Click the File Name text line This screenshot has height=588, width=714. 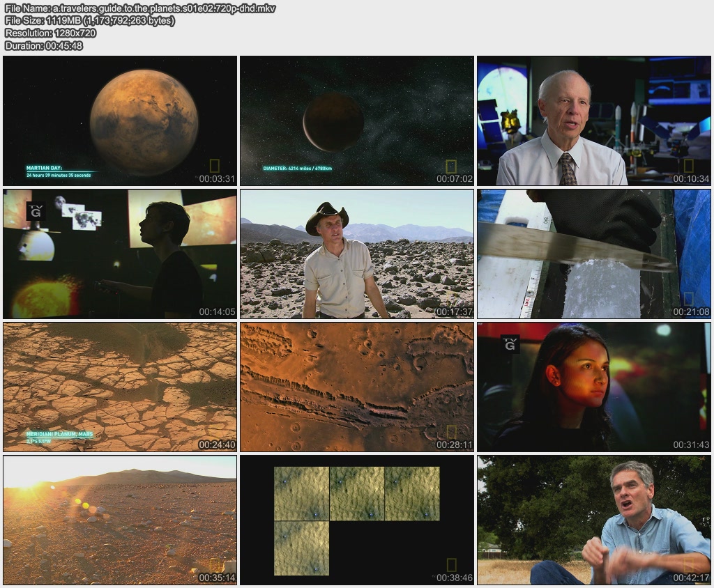(139, 8)
